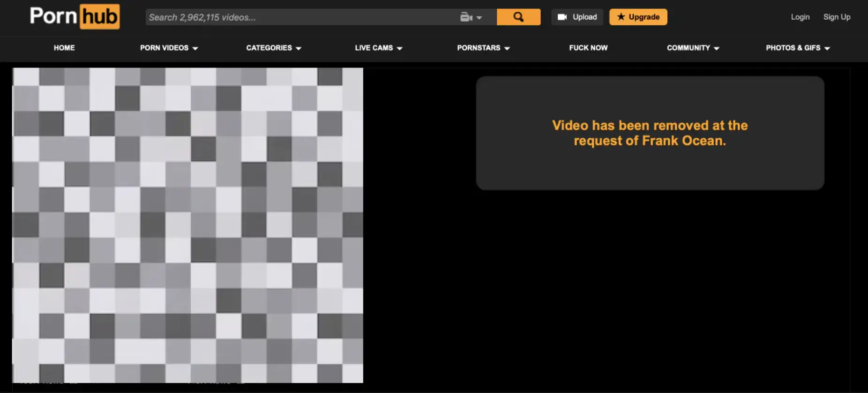Click the site logo in the header
Viewport: 868px width, 393px height.
pyautogui.click(x=75, y=16)
